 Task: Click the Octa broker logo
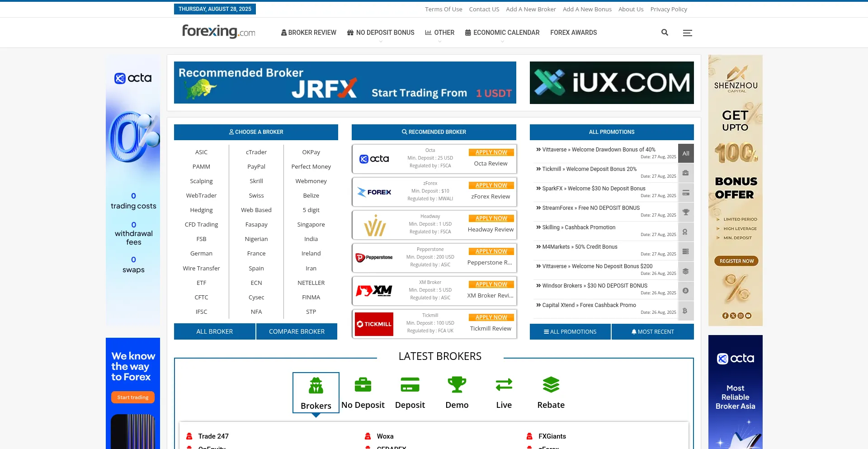(374, 159)
